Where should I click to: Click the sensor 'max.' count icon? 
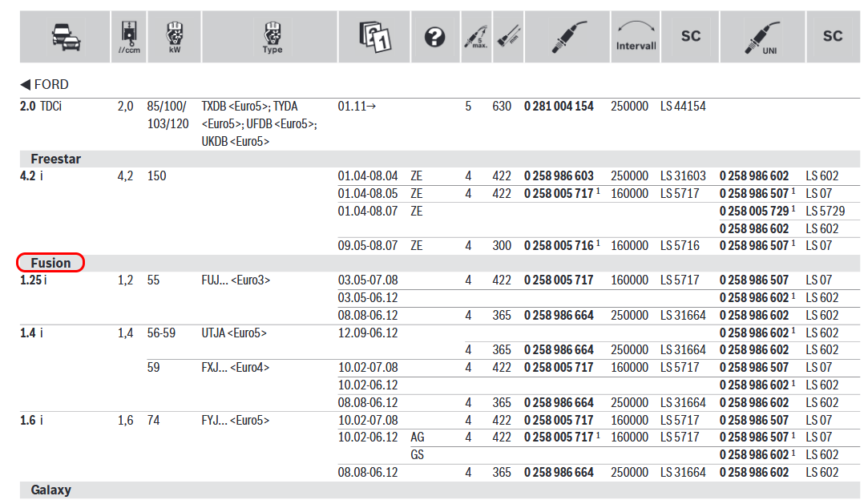[476, 37]
